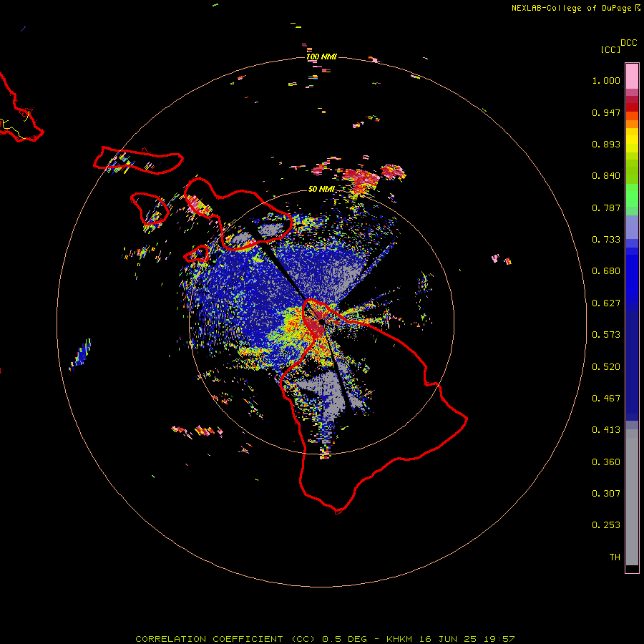Select the 0.520 scale value
The width and height of the screenshot is (644, 644).
pos(606,367)
